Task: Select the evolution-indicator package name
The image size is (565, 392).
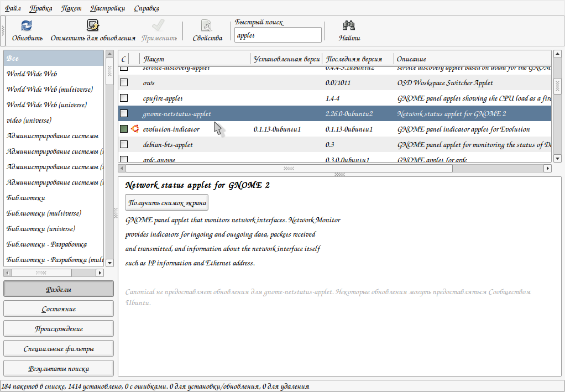Action: click(x=171, y=129)
